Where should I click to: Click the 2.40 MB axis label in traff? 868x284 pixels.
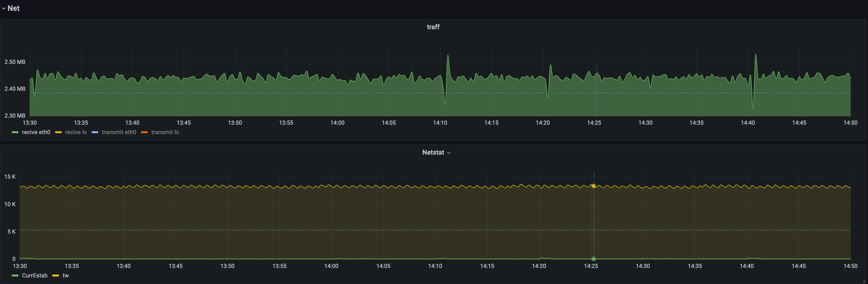[x=15, y=89]
